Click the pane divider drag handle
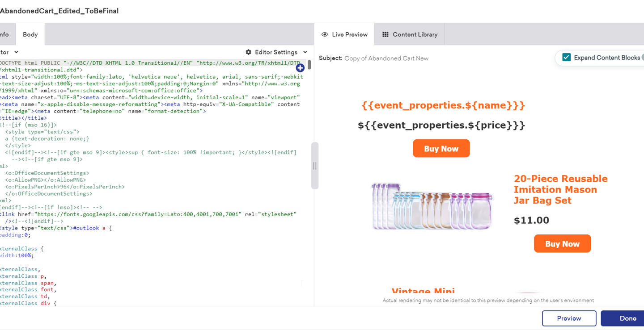The height and width of the screenshot is (330, 644). click(x=315, y=166)
